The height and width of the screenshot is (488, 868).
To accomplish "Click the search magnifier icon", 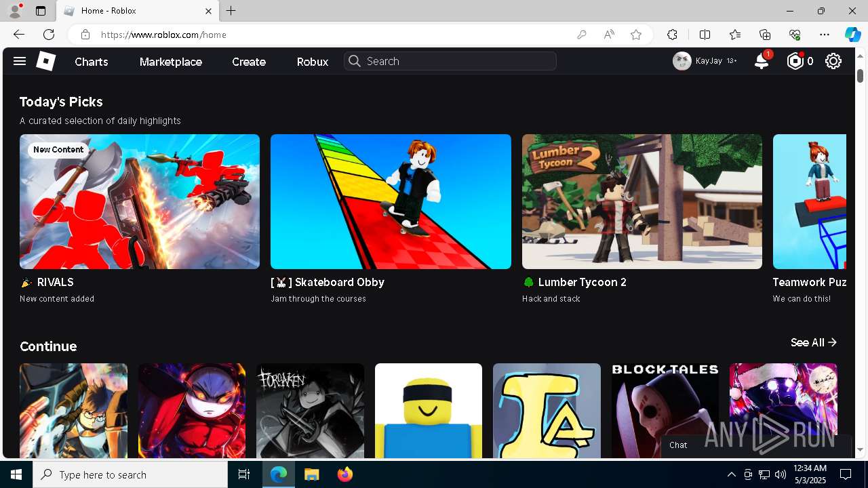I will click(x=354, y=61).
